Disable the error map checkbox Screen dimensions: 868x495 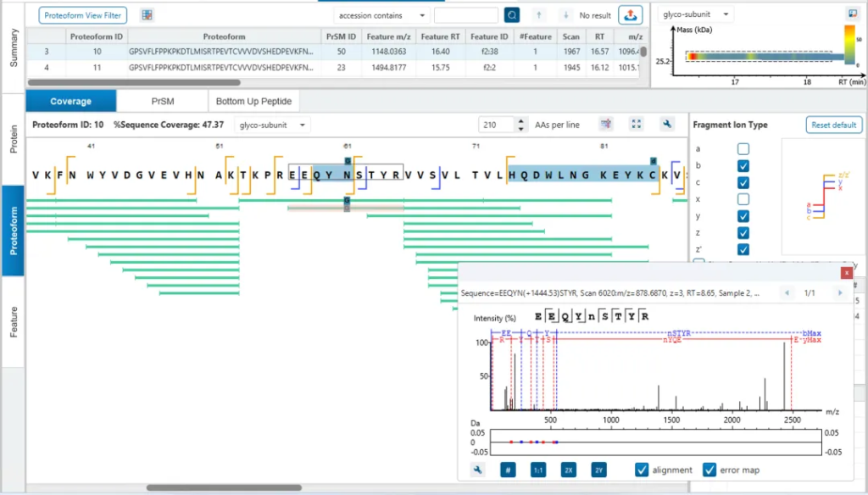tap(710, 470)
